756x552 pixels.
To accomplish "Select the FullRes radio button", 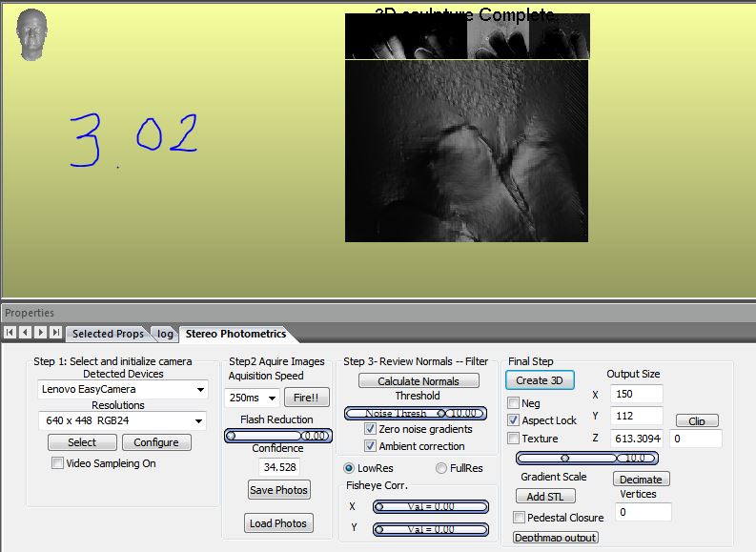I will [441, 468].
